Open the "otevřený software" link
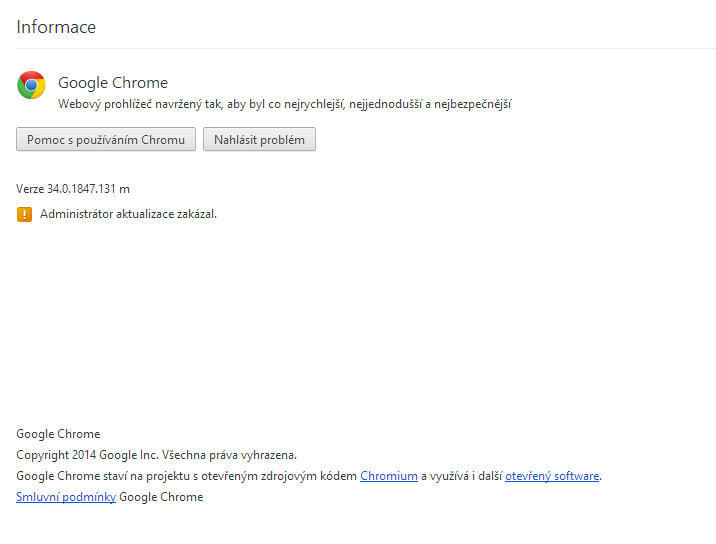Viewport: 716px width, 544px height. pyautogui.click(x=552, y=476)
